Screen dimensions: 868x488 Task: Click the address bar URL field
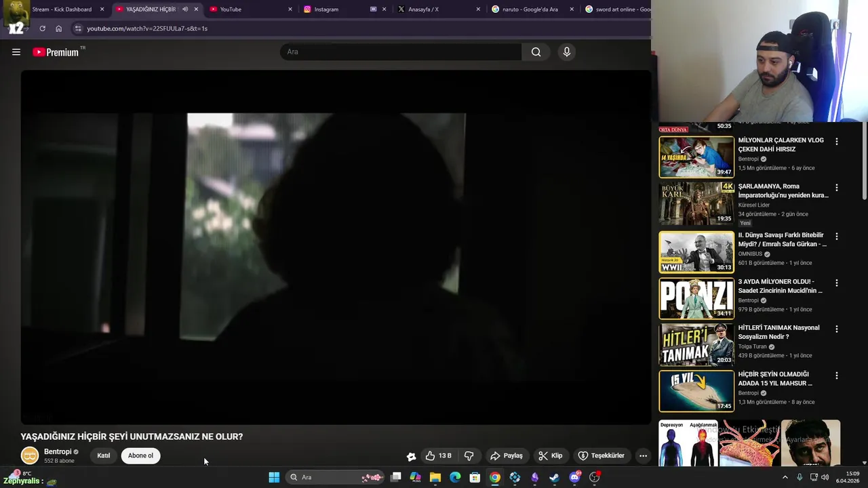[x=359, y=28]
